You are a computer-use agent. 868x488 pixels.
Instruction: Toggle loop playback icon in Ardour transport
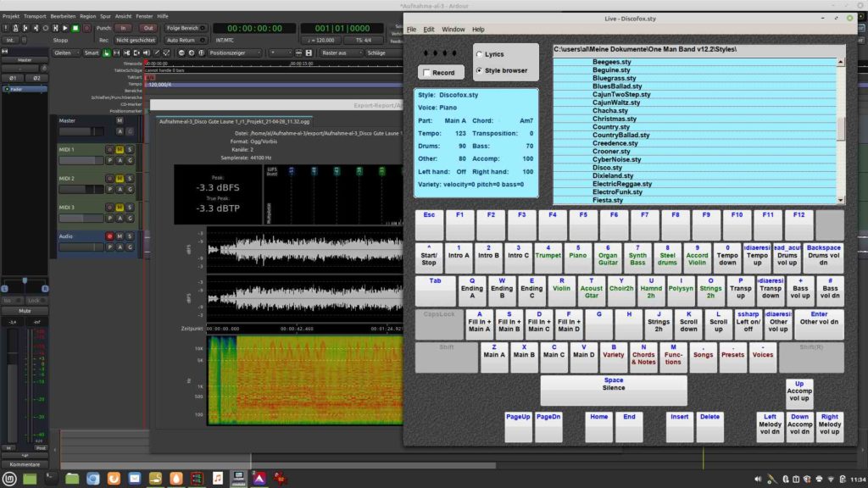[x=46, y=28]
